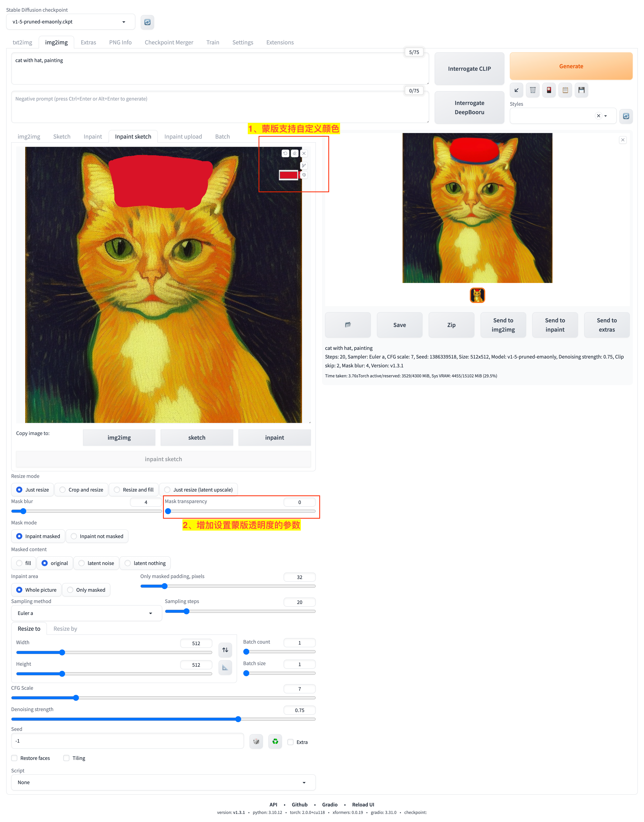The image size is (644, 822).
Task: Select the brush tool icon
Action: (x=304, y=166)
